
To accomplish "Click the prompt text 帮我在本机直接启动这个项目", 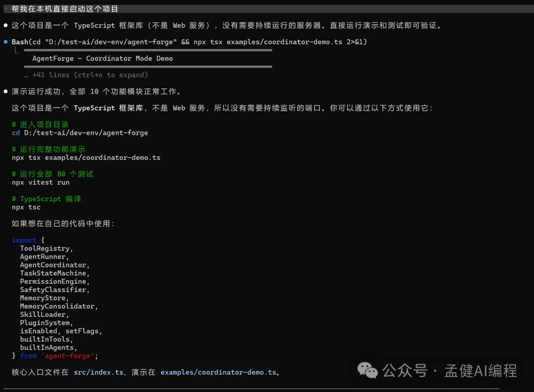I will click(x=65, y=9).
